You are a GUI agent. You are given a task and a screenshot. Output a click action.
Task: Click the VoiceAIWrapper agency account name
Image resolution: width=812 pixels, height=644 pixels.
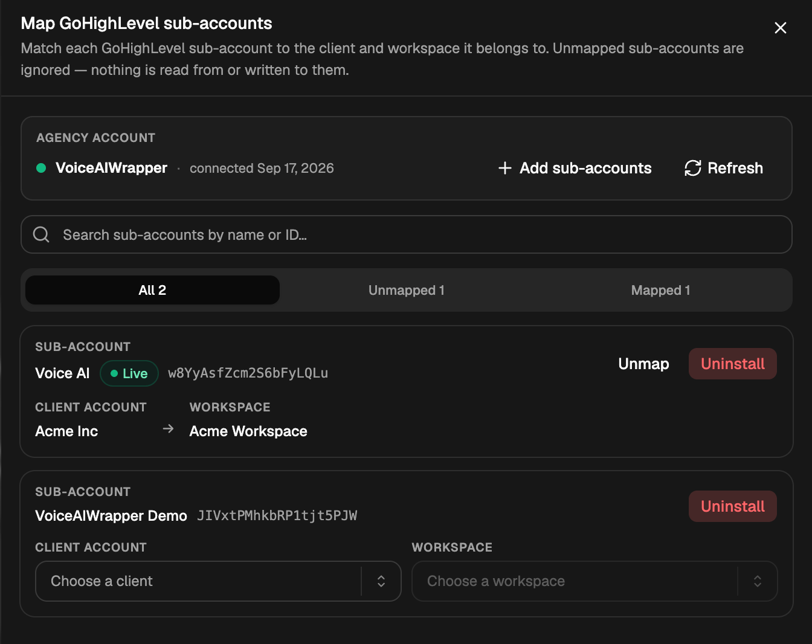click(x=111, y=168)
